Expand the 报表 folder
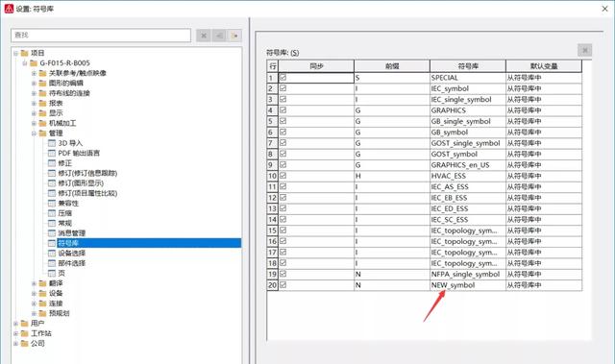615x364 pixels. coord(34,104)
